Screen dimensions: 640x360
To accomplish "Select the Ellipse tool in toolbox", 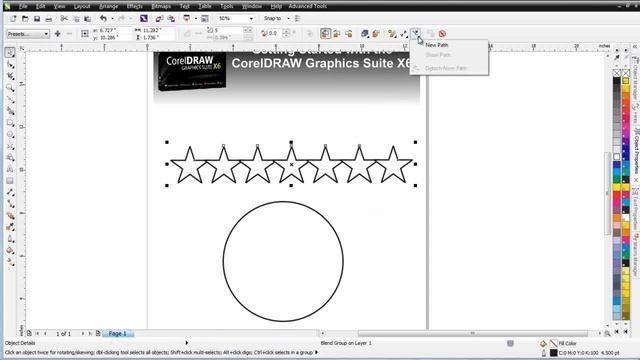I will (10, 134).
